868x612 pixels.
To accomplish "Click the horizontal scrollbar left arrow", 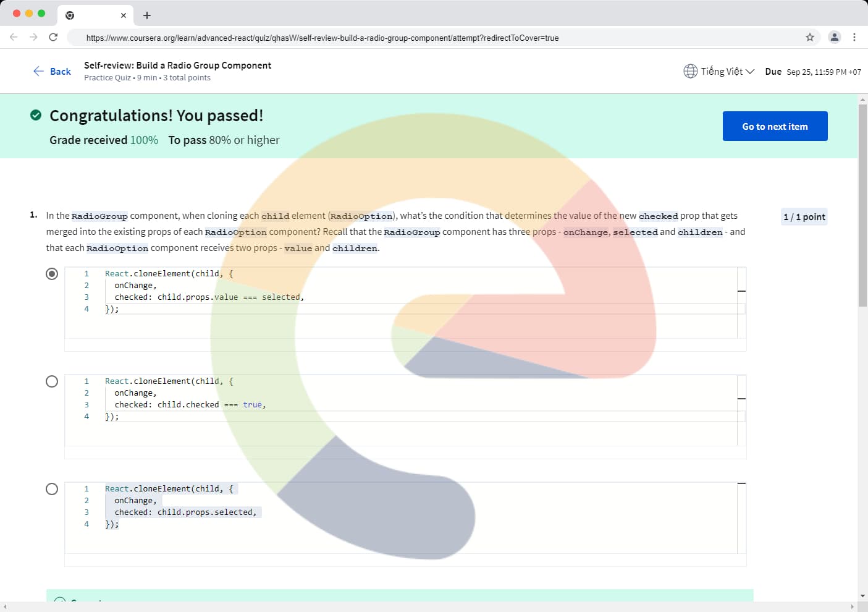I will coord(5,607).
